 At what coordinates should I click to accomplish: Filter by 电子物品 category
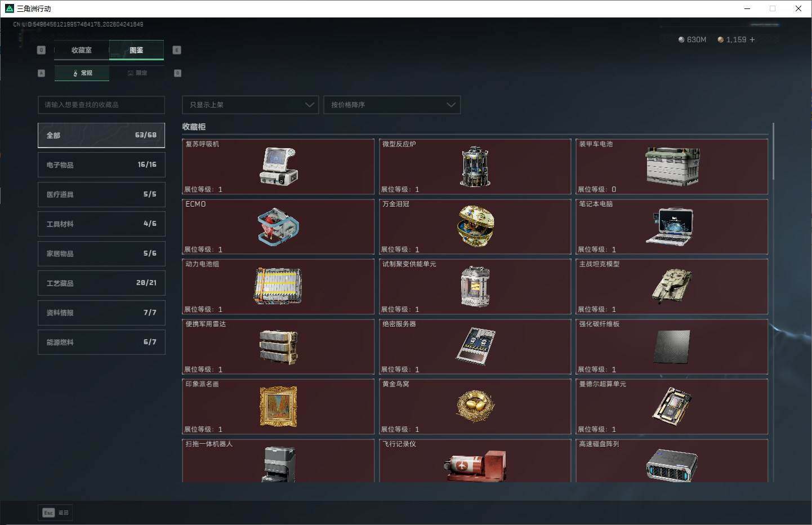(x=101, y=164)
